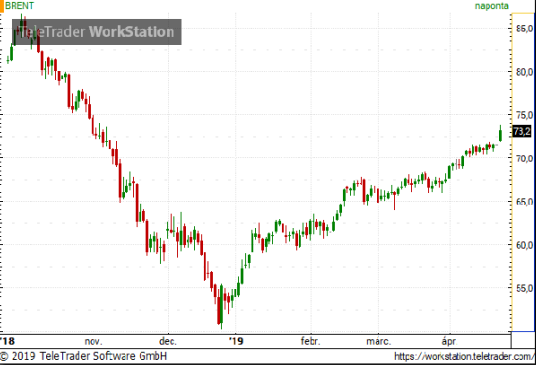Click the 'naponta' interval label
This screenshot has height=365, width=536.
pos(492,6)
